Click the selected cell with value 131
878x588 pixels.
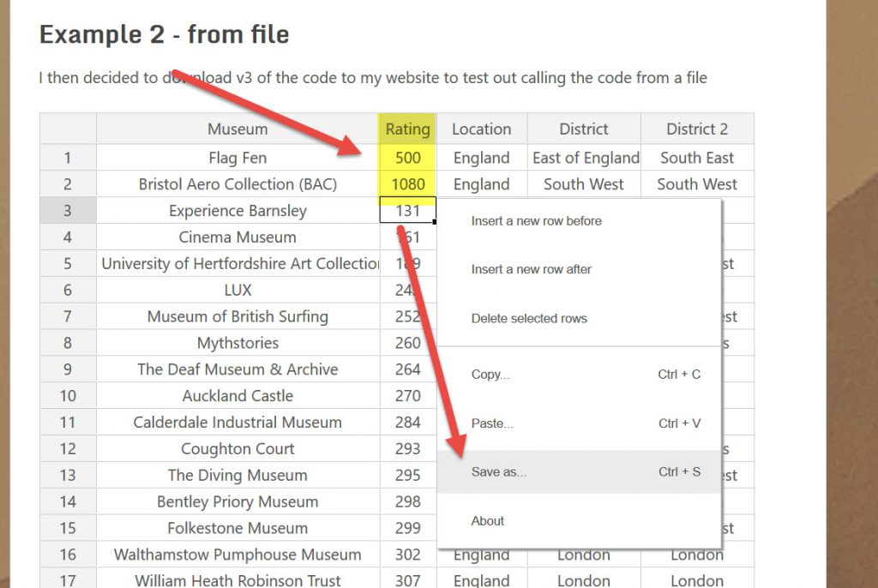[x=407, y=211]
